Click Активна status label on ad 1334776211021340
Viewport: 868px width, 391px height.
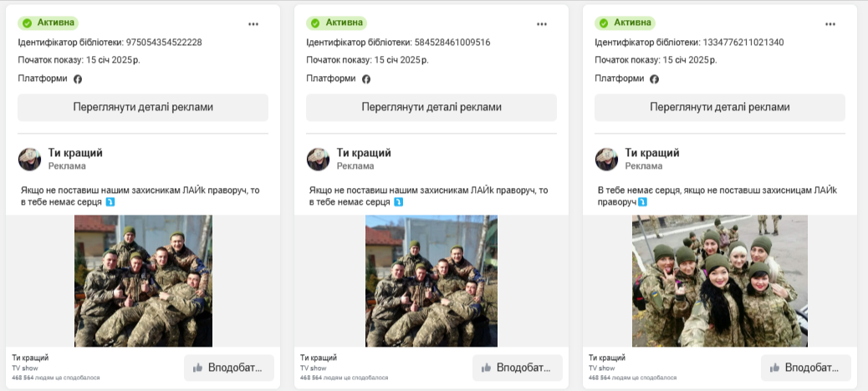pos(632,23)
